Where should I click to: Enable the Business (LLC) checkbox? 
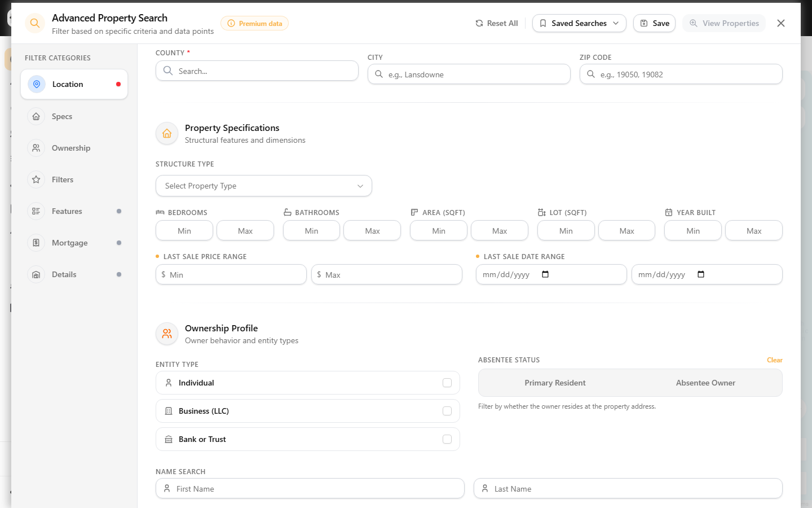click(x=447, y=411)
